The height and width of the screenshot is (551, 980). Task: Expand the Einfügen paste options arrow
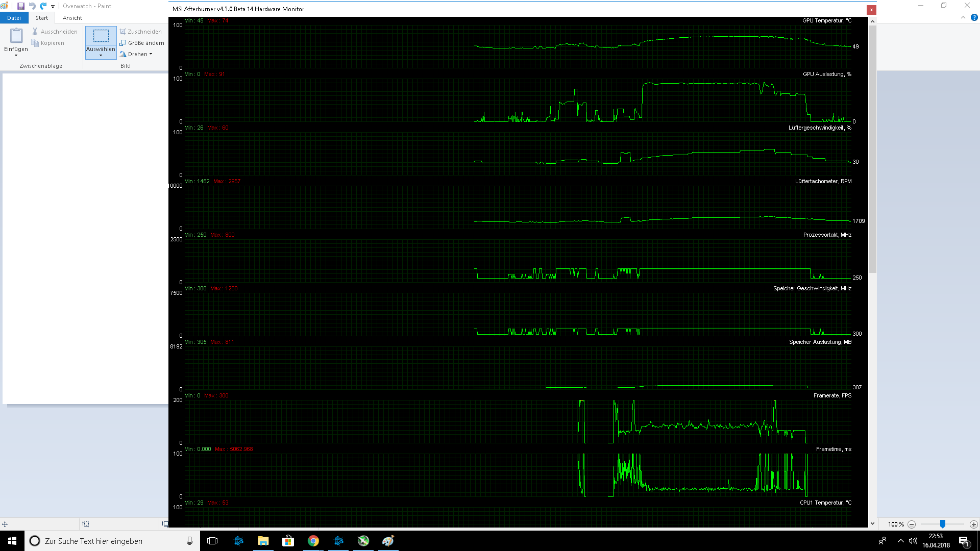tap(16, 55)
